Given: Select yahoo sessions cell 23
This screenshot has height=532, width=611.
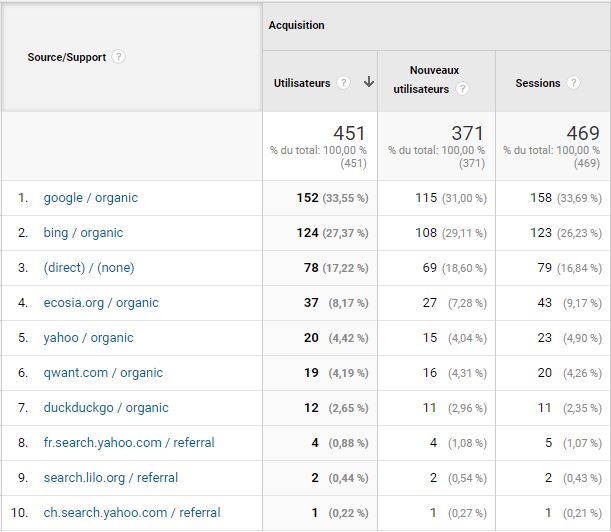Looking at the screenshot, I should pyautogui.click(x=545, y=338).
